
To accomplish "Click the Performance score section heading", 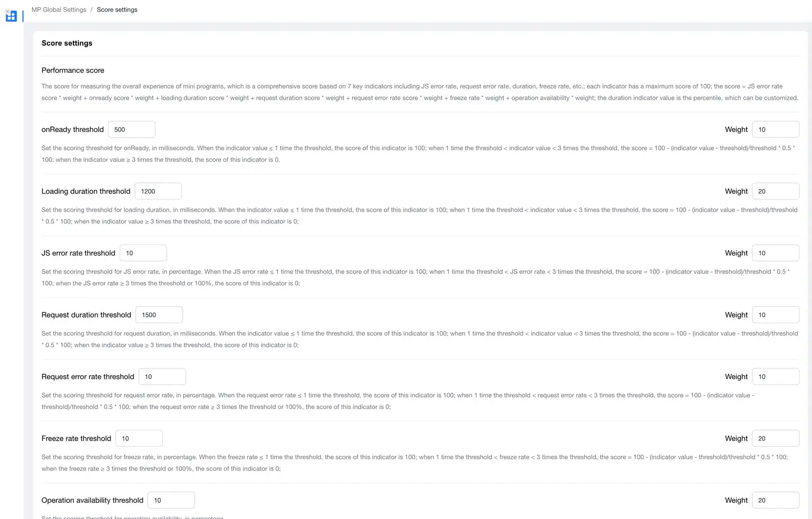I will pyautogui.click(x=73, y=71).
